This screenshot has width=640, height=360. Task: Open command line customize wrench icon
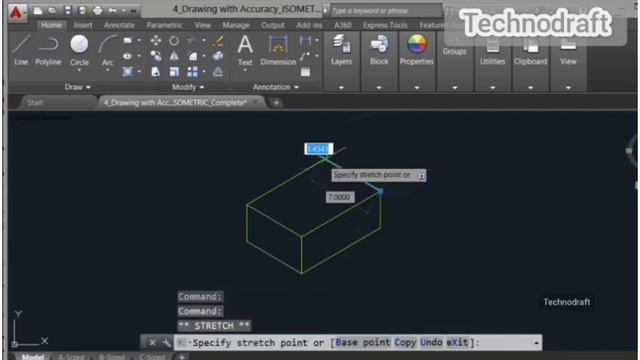[166, 343]
